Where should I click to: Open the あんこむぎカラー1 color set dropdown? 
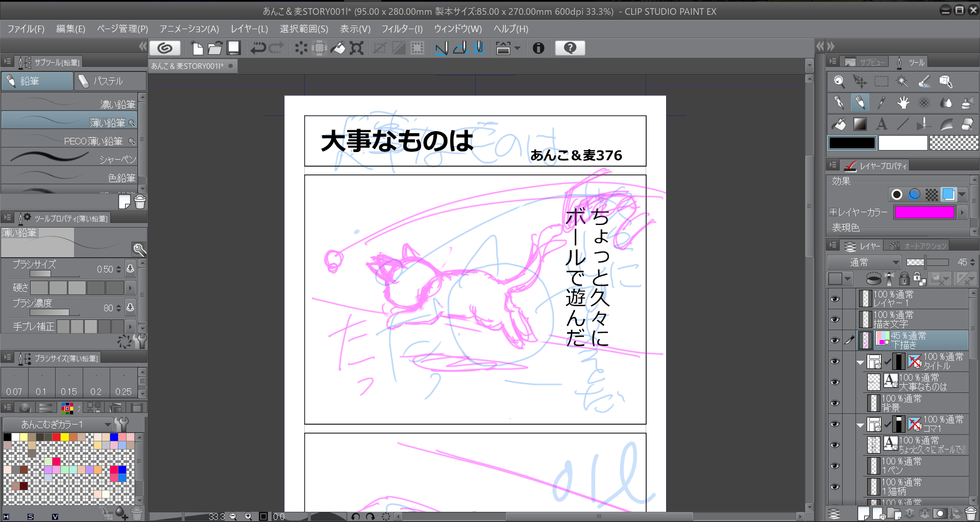pos(58,424)
